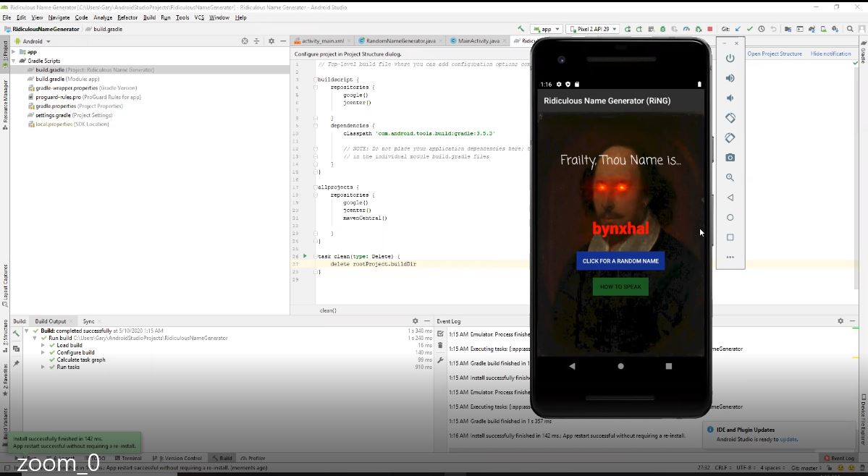Click Project panel settings gear icon
The height and width of the screenshot is (476, 868).
coord(271,41)
